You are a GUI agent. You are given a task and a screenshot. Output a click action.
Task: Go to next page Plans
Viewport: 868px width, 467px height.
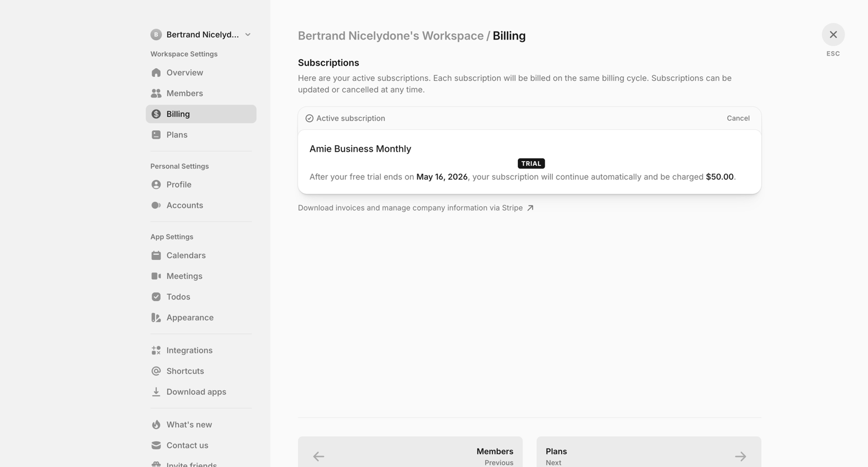point(649,452)
